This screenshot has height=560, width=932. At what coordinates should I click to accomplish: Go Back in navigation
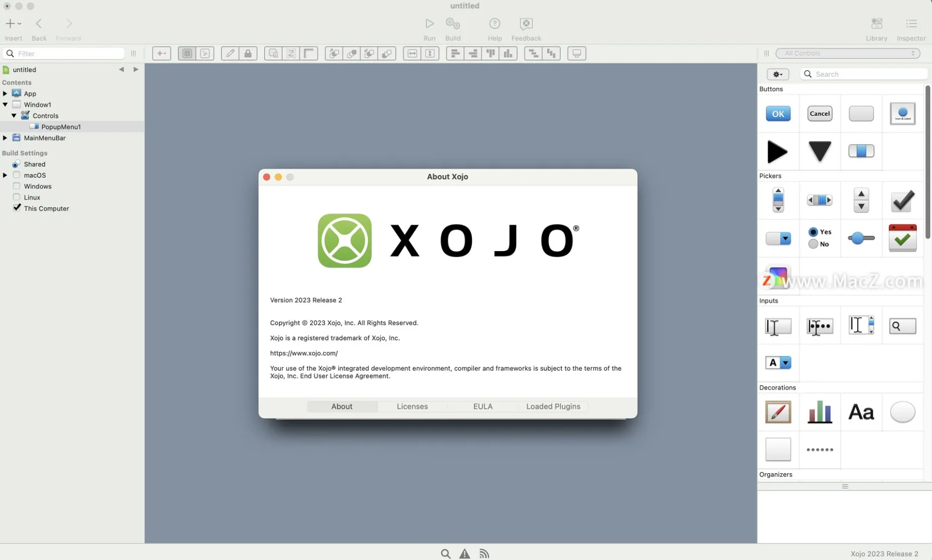[x=39, y=24]
